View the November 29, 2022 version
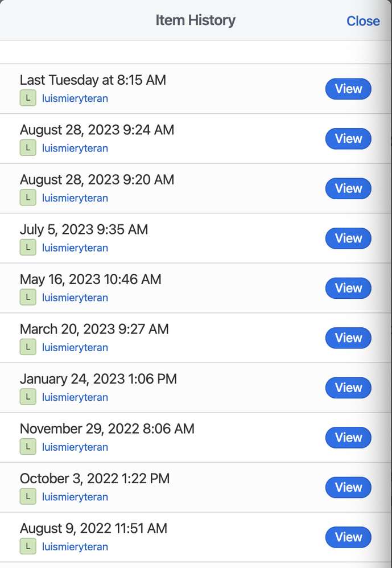392x568 pixels. coord(348,438)
